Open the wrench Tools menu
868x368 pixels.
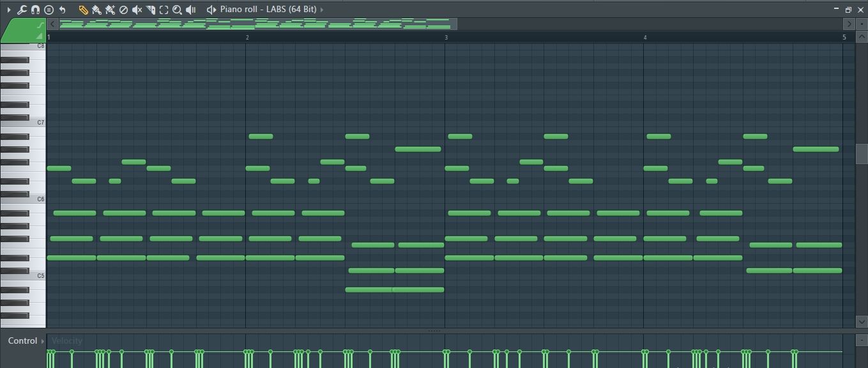point(22,10)
